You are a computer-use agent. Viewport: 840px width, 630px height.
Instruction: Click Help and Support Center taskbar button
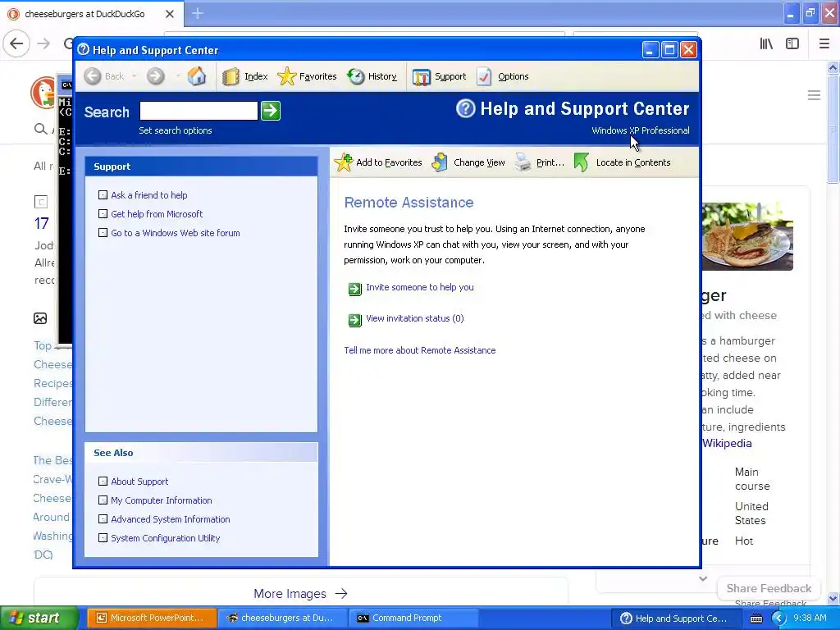(x=675, y=618)
